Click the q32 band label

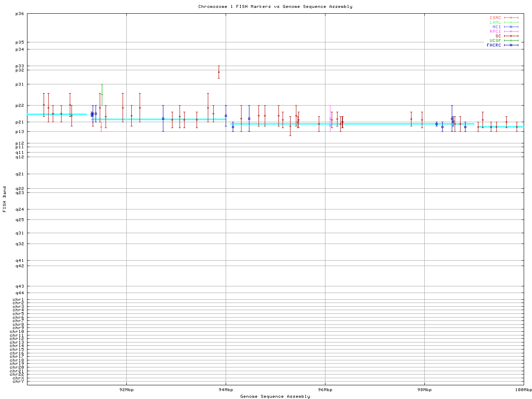20,244
